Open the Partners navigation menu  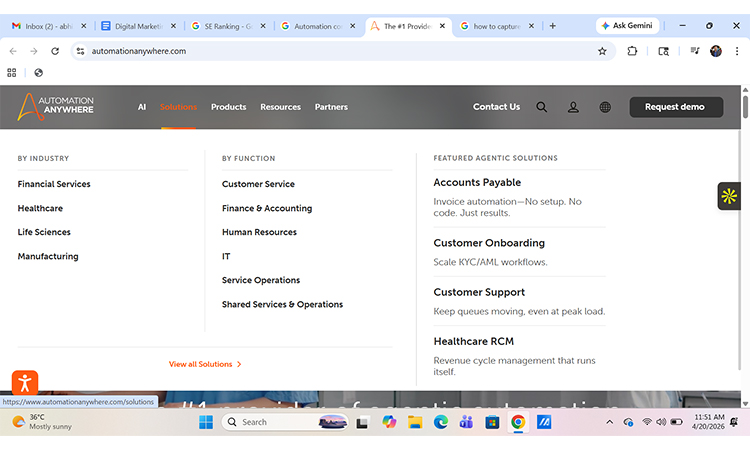point(331,107)
